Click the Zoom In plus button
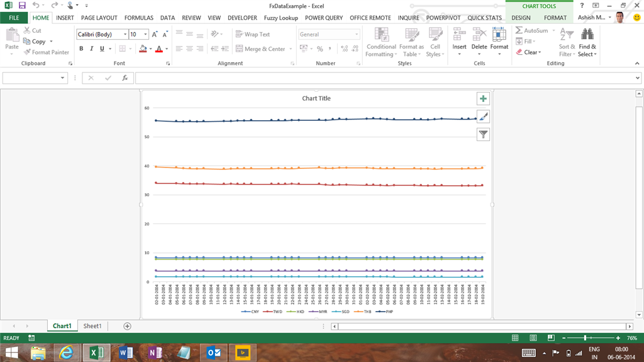Viewport: 644px width, 362px height. [x=618, y=337]
